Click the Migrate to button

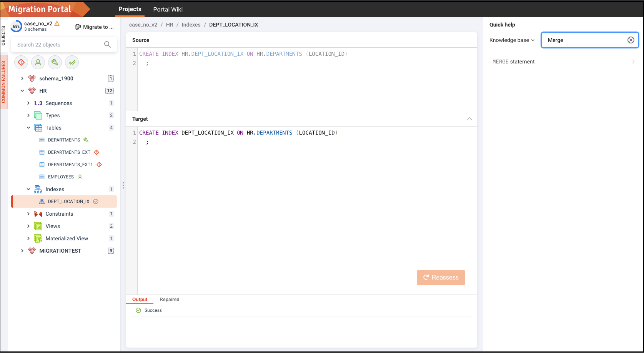[95, 27]
